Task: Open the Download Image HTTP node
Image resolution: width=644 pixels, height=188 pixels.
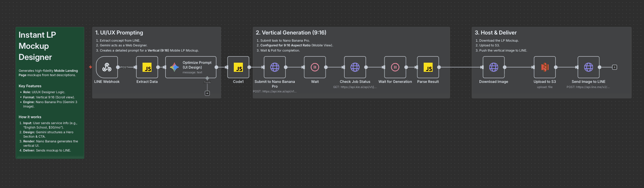Action: pos(494,67)
